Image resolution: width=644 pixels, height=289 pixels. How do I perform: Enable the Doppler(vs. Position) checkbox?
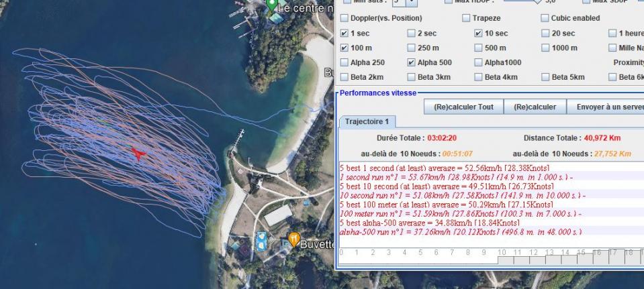(344, 19)
